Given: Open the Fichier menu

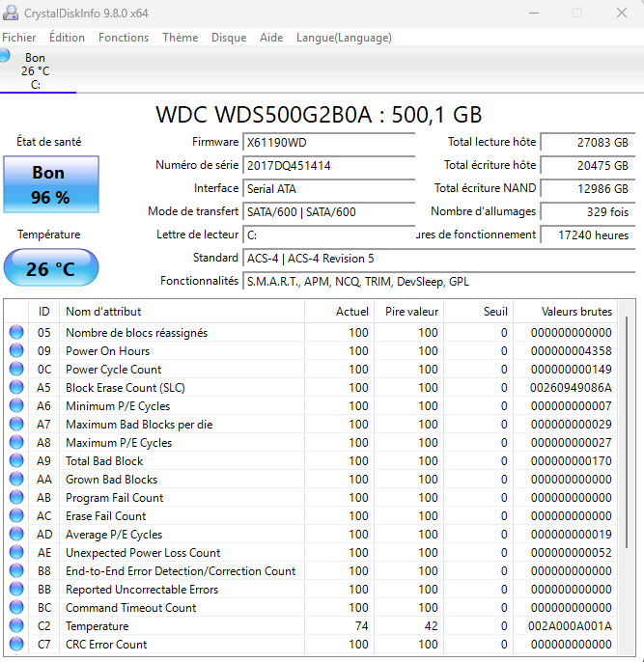Looking at the screenshot, I should point(19,38).
